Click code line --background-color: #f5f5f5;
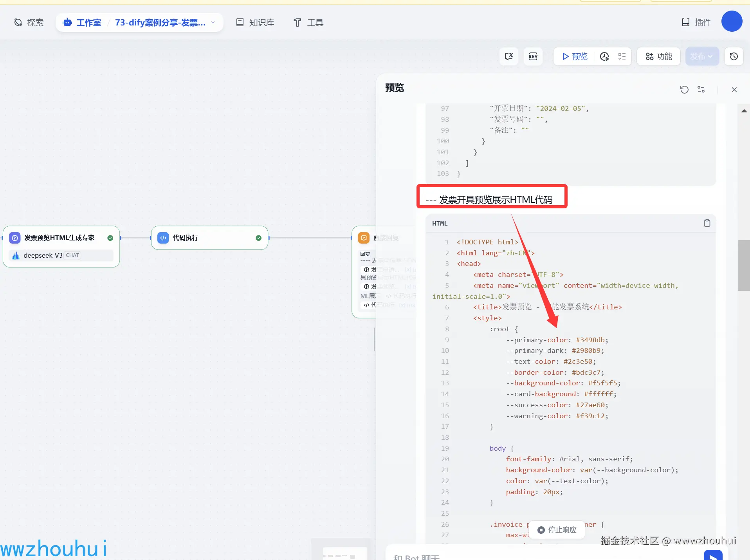750x560 pixels. click(563, 383)
